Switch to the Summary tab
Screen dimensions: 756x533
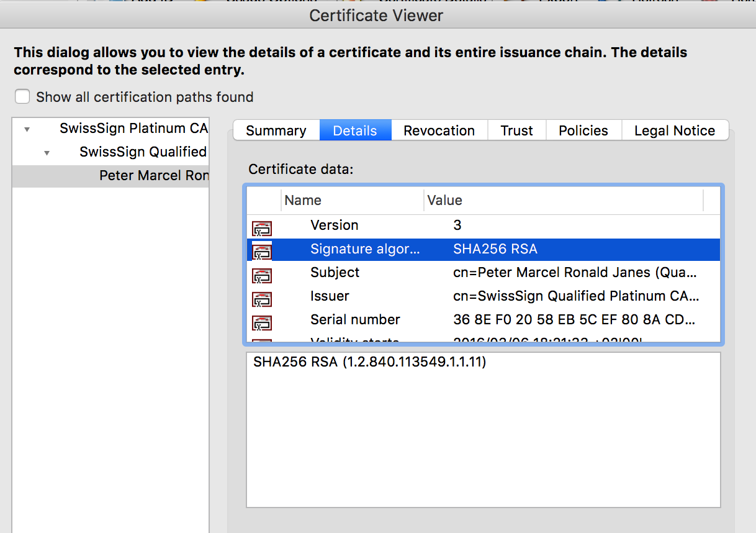[276, 130]
